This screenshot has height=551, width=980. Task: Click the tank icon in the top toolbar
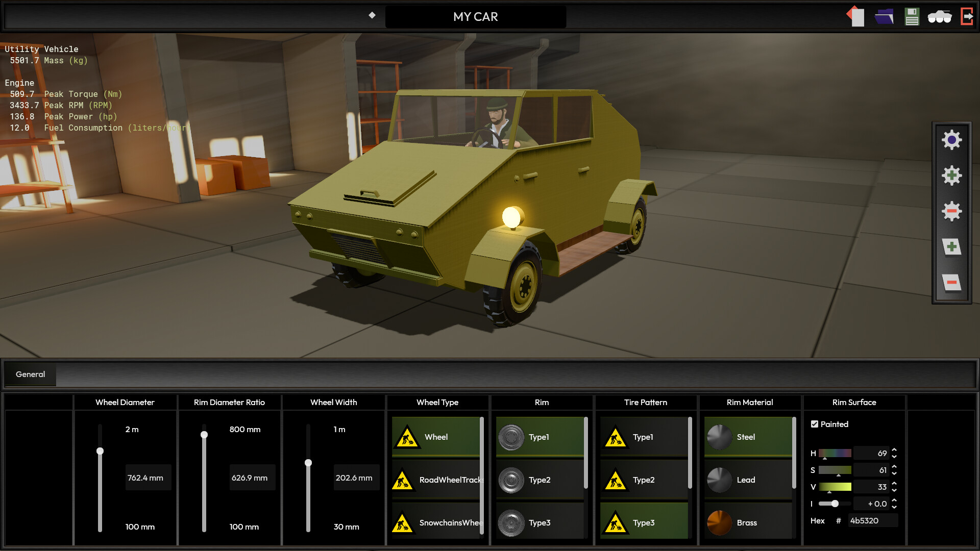pyautogui.click(x=940, y=16)
